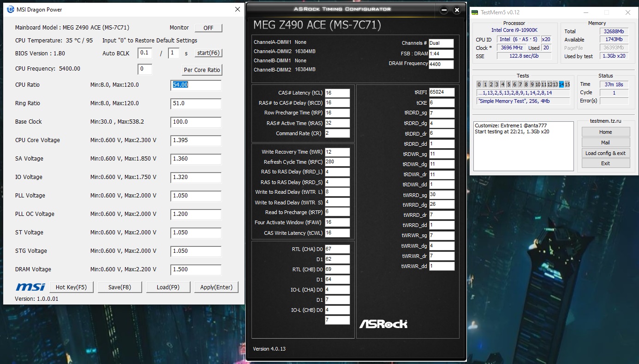Click the Command Rate (CR) field

[337, 134]
